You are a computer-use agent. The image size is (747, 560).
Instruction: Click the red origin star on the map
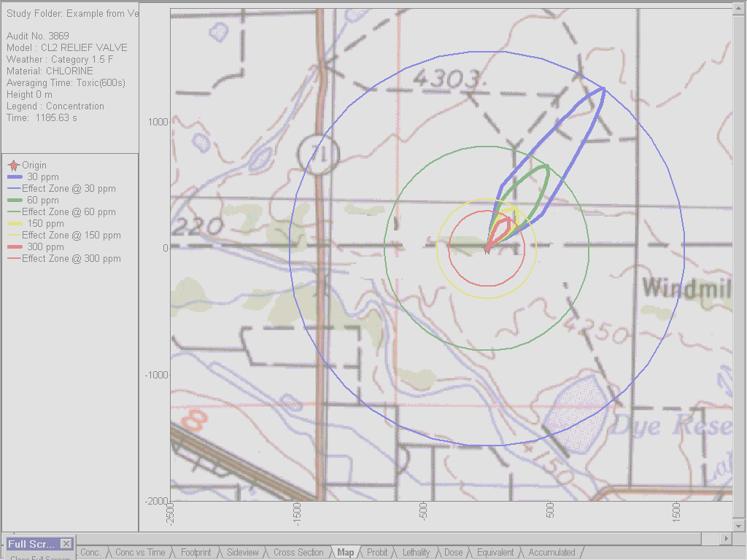tap(487, 248)
